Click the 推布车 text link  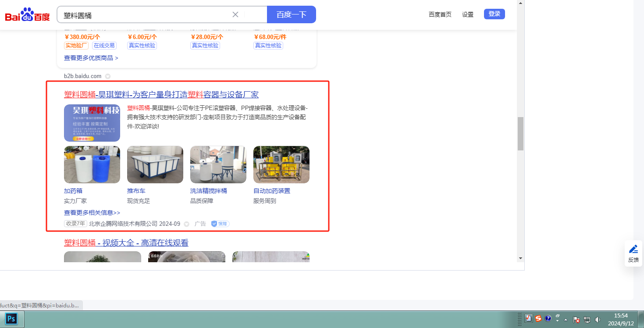coord(136,191)
